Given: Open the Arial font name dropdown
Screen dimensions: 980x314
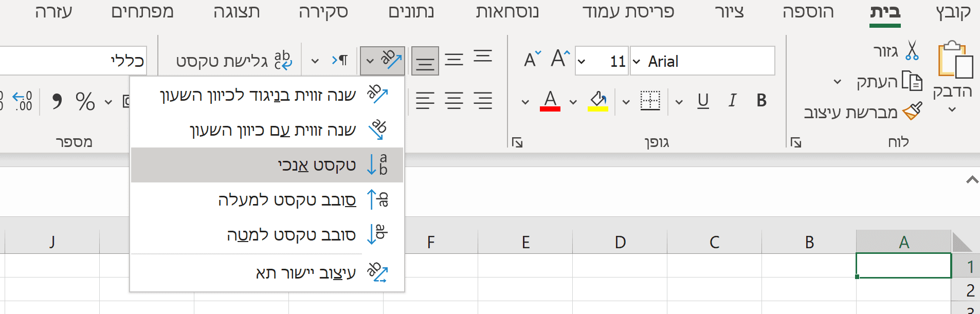Looking at the screenshot, I should [637, 62].
